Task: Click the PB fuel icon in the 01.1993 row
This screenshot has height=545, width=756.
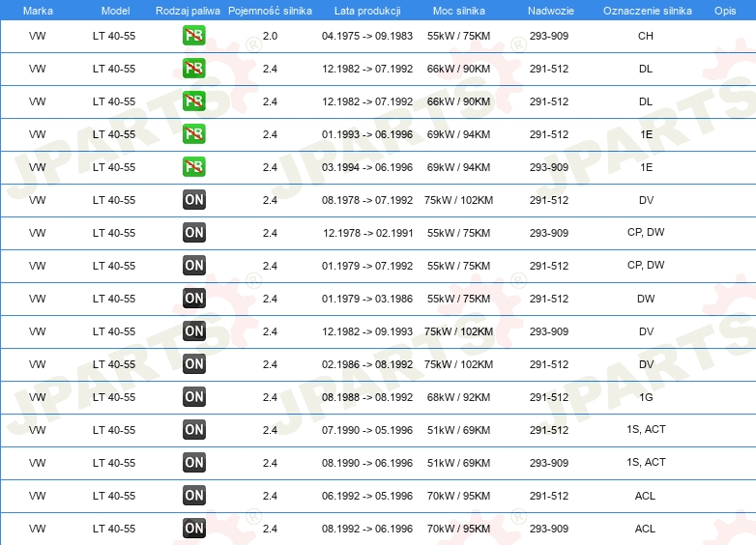Action: [193, 134]
